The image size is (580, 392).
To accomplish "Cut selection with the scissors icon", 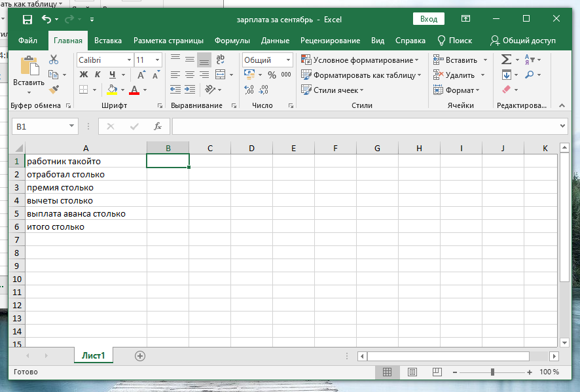I will click(x=54, y=59).
